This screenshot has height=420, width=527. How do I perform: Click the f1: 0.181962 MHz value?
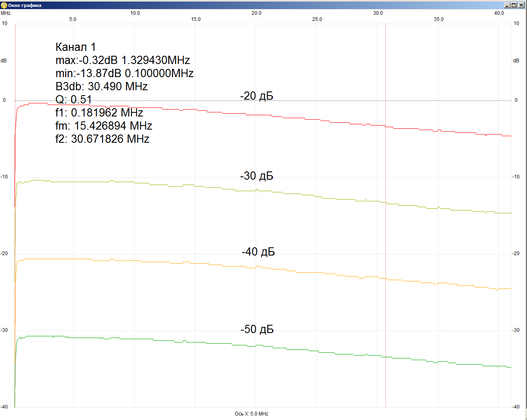coord(99,113)
